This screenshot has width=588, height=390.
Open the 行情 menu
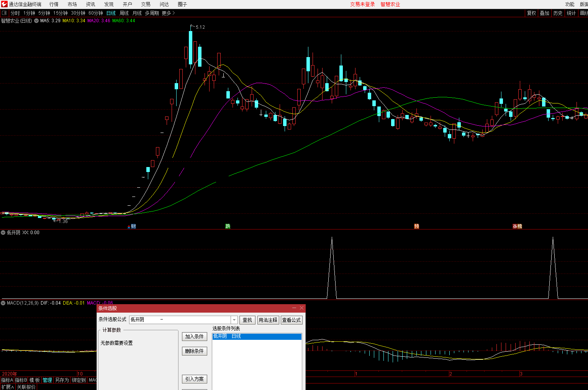(x=54, y=4)
